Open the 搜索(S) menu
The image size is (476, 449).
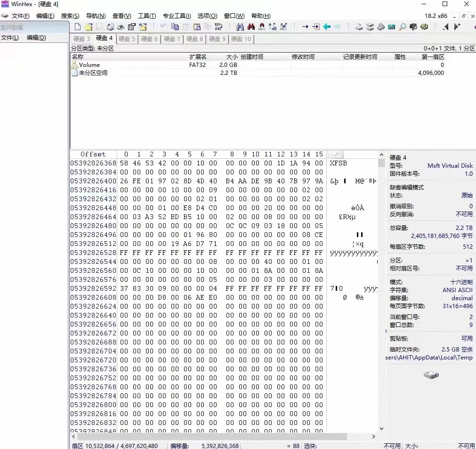tap(70, 16)
